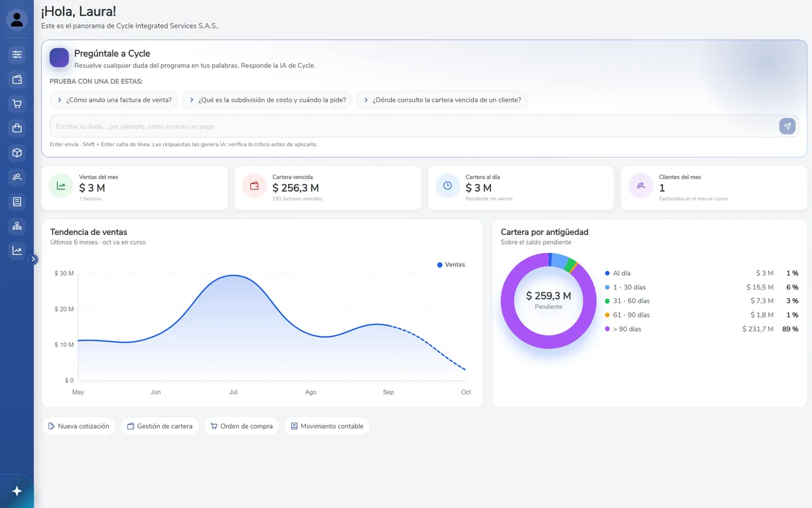
Task: Click the purple Pregúntale a Cycle logo square
Action: [59, 58]
